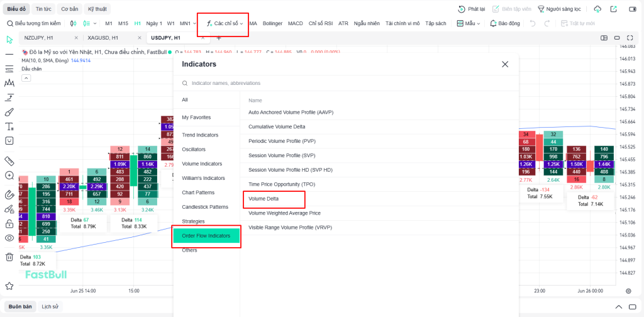Open the Mẫu template dropdown

pos(469,23)
